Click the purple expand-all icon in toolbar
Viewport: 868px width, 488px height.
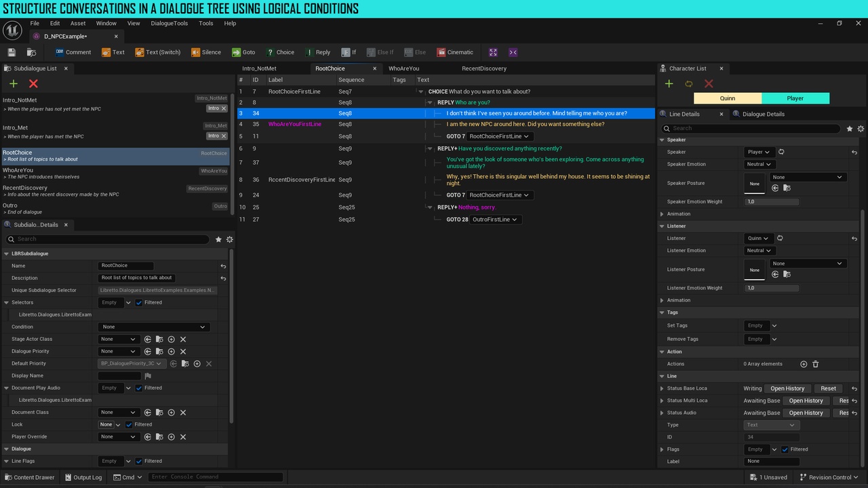493,52
